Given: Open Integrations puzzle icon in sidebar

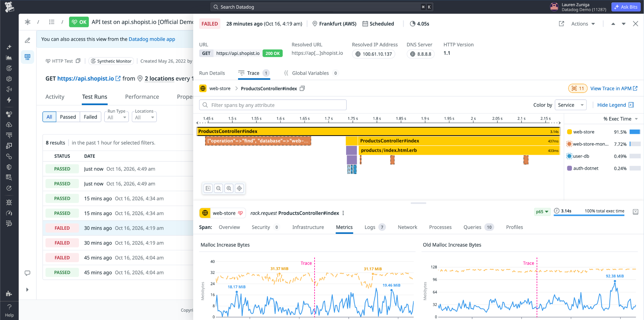Looking at the screenshot, I should coord(9,293).
